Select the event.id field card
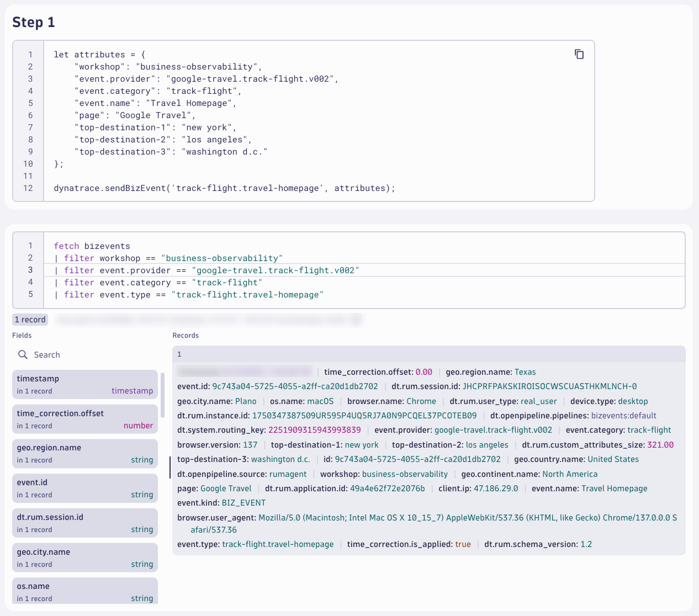This screenshot has width=699, height=616. pyautogui.click(x=85, y=488)
